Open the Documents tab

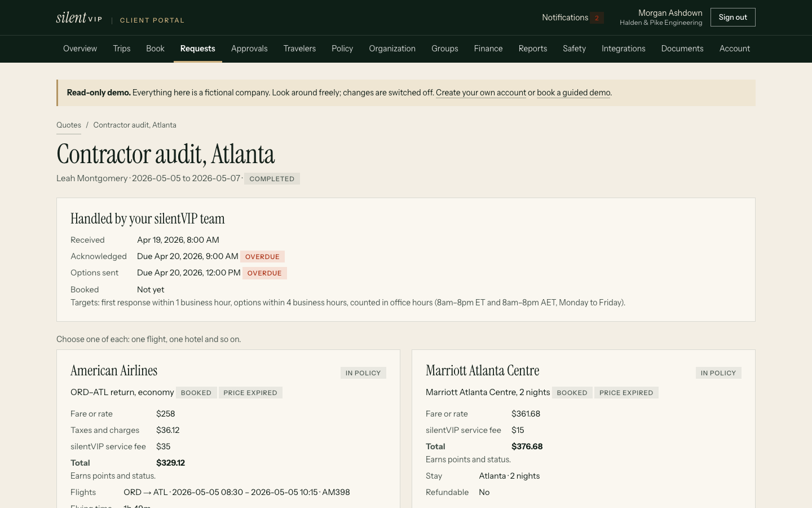[682, 49]
